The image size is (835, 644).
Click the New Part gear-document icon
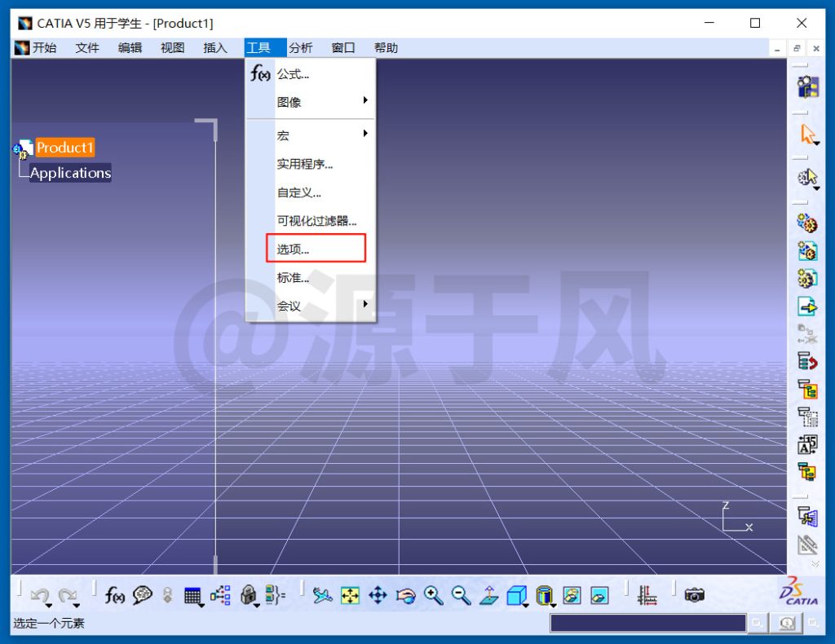tap(807, 278)
